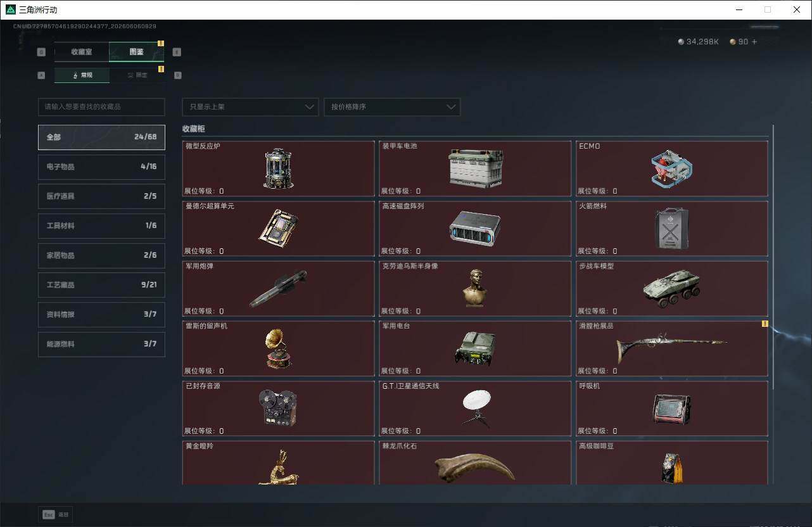Select the 装甲车电池 battery item icon
The width and height of the screenshot is (812, 527).
(475, 168)
